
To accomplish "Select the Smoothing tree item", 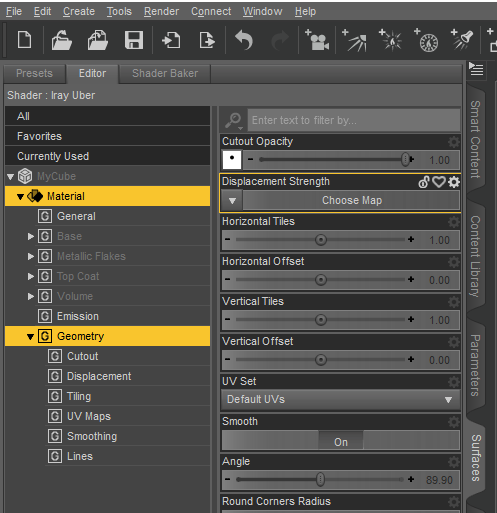I will [92, 436].
